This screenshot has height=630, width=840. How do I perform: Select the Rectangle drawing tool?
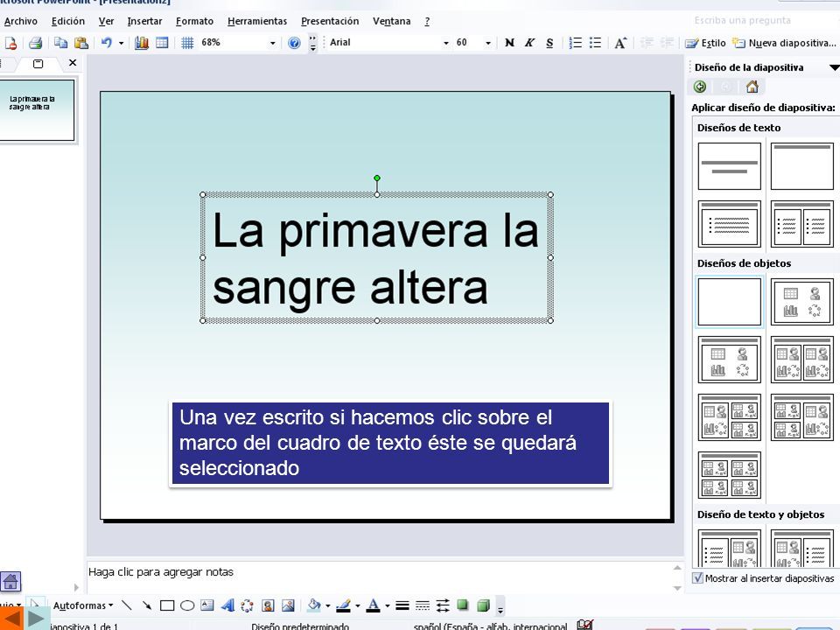point(167,605)
